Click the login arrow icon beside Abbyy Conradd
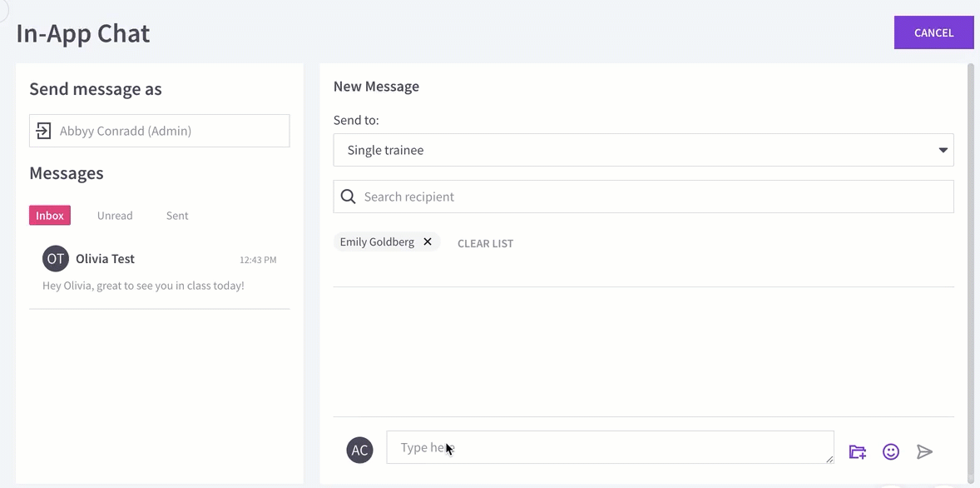 [x=43, y=131]
